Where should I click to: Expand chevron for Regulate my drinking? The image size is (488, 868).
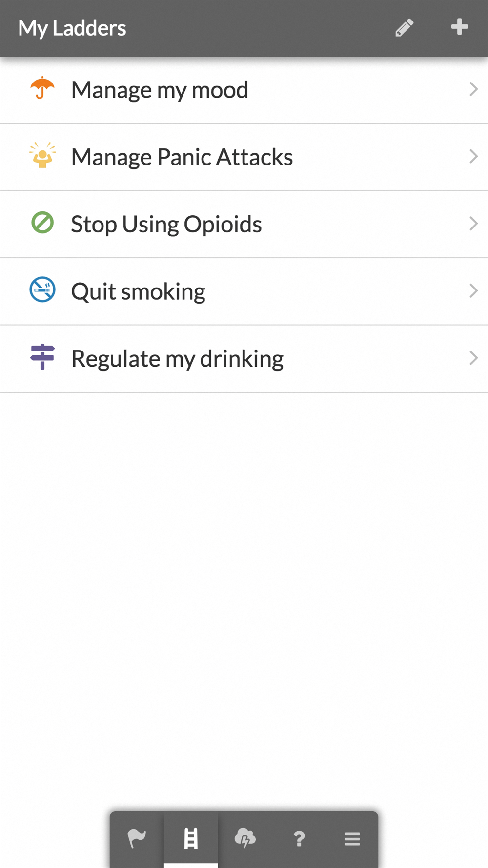[473, 358]
